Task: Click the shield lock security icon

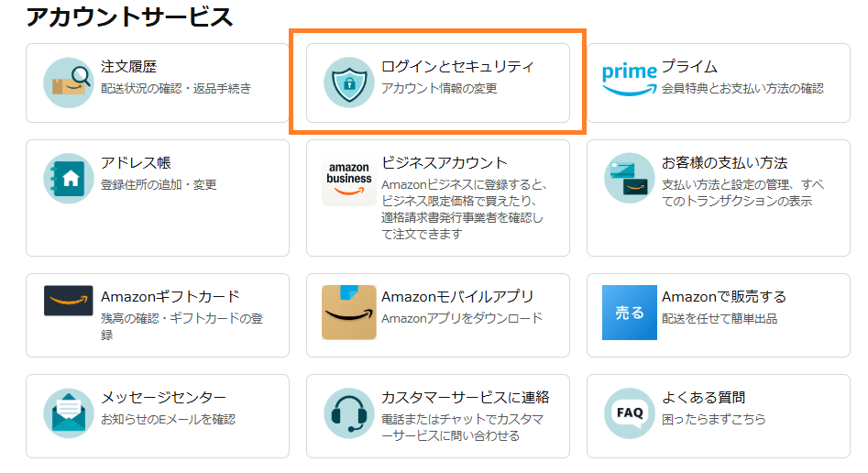Action: [x=348, y=82]
